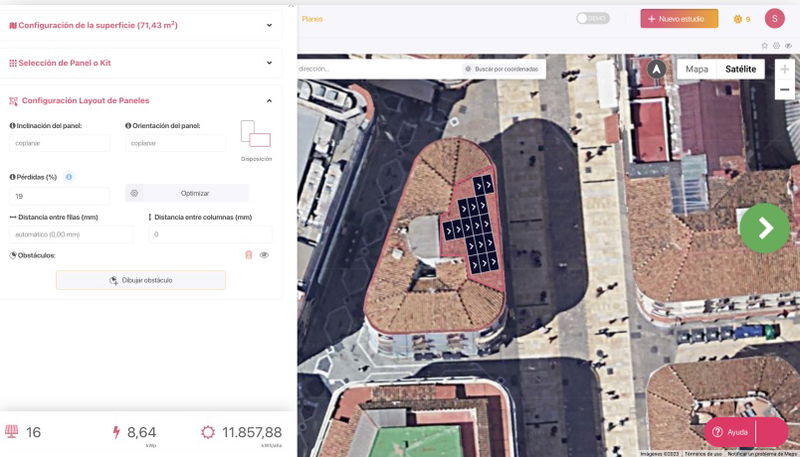The width and height of the screenshot is (800, 457).
Task: Click the Pérdidas percentage input field
Action: pyautogui.click(x=60, y=196)
